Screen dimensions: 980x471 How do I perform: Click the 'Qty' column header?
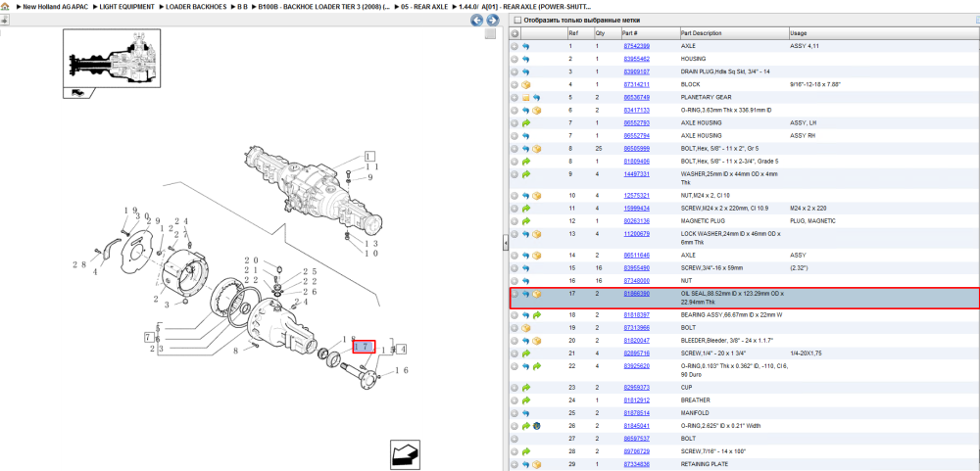pyautogui.click(x=600, y=33)
